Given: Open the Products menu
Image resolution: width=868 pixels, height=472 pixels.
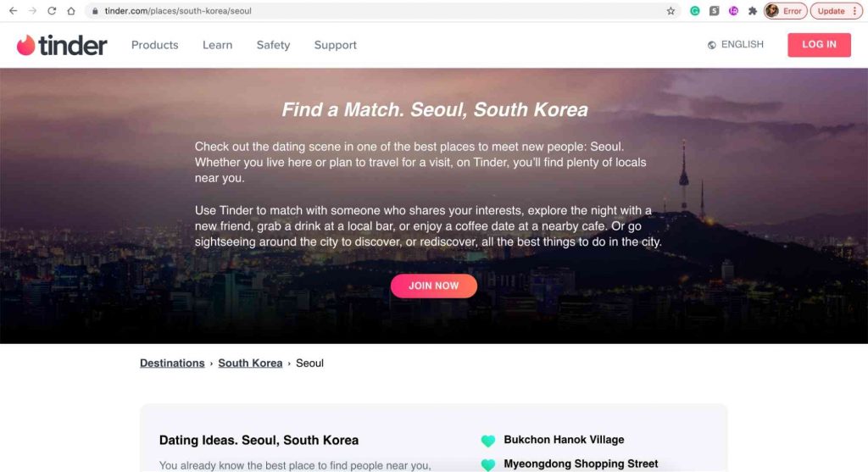Looking at the screenshot, I should click(x=154, y=45).
